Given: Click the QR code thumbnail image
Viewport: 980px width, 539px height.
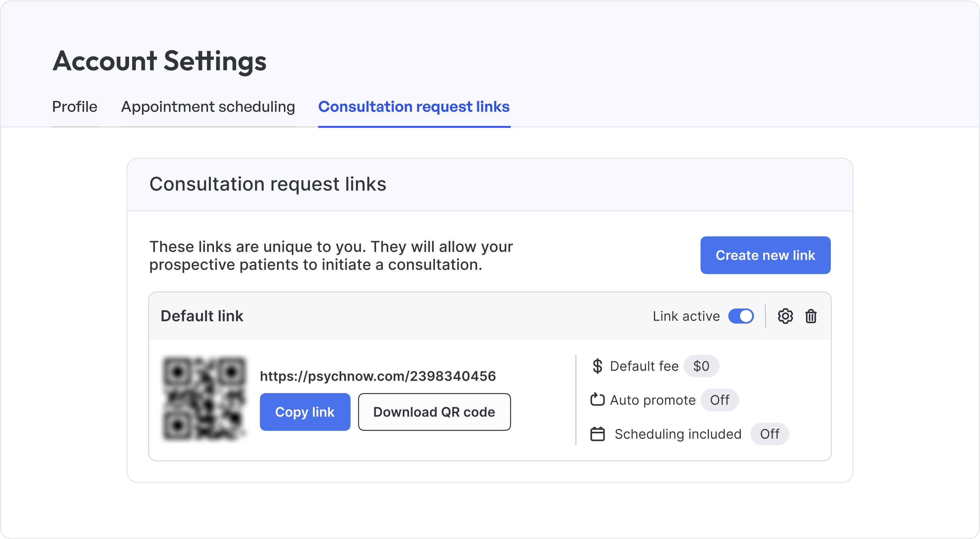Looking at the screenshot, I should pyautogui.click(x=204, y=398).
